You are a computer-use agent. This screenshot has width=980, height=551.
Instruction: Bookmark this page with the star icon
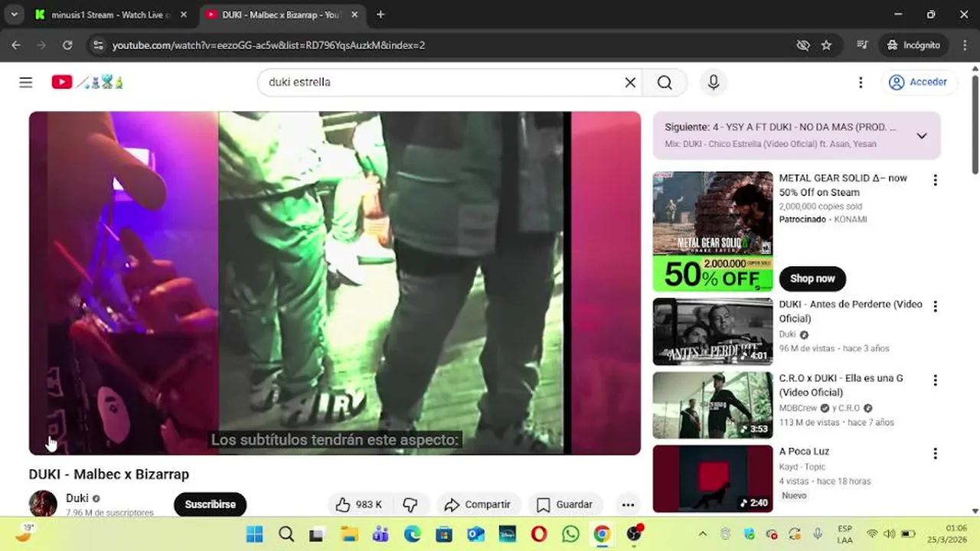coord(826,45)
